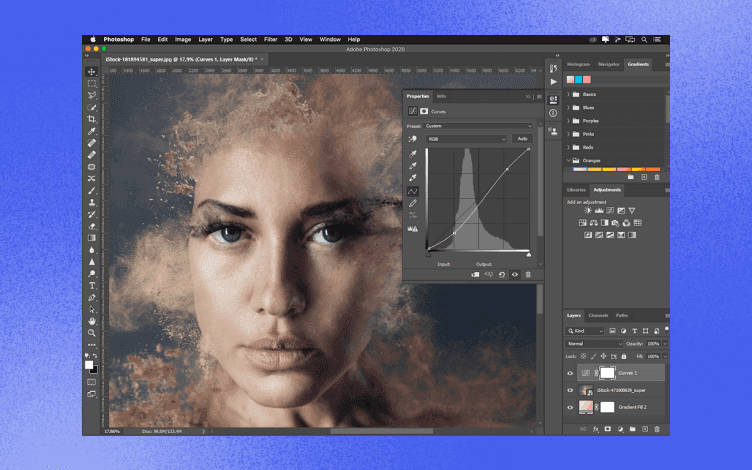Select the Clone Stamp tool
The width and height of the screenshot is (752, 470).
click(x=92, y=202)
